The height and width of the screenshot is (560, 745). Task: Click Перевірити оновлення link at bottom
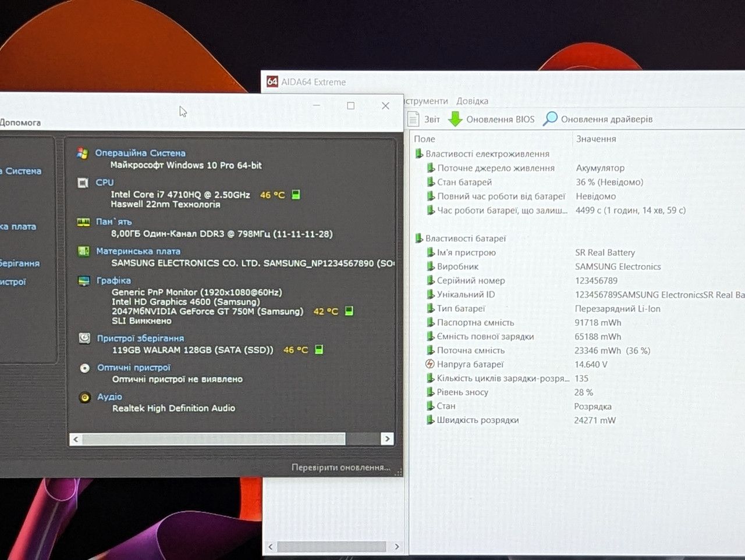[341, 468]
